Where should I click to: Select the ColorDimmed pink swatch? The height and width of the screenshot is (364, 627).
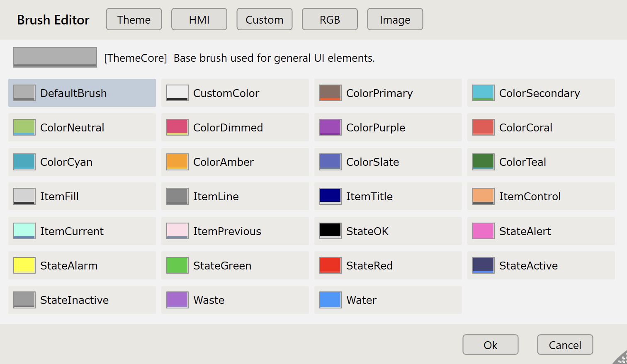[177, 127]
